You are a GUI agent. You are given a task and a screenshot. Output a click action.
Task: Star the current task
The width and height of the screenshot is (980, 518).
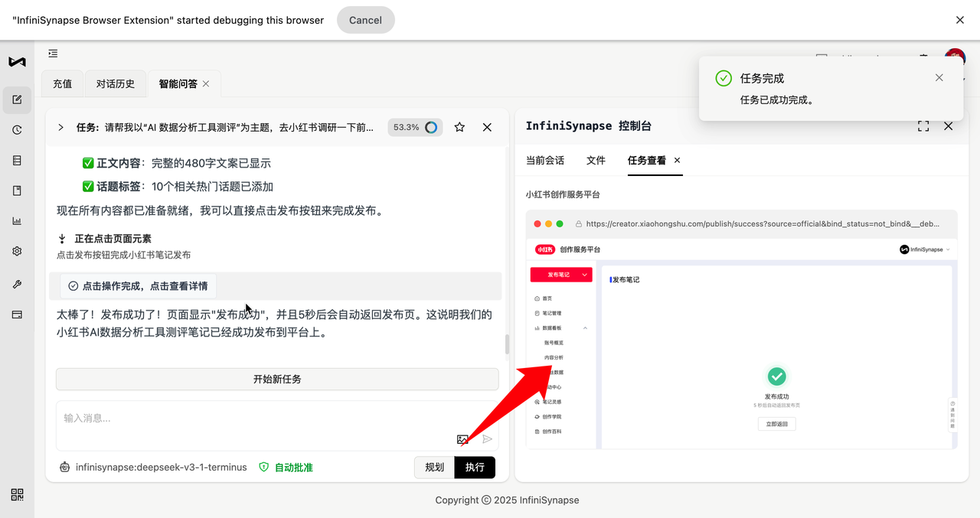coord(459,127)
